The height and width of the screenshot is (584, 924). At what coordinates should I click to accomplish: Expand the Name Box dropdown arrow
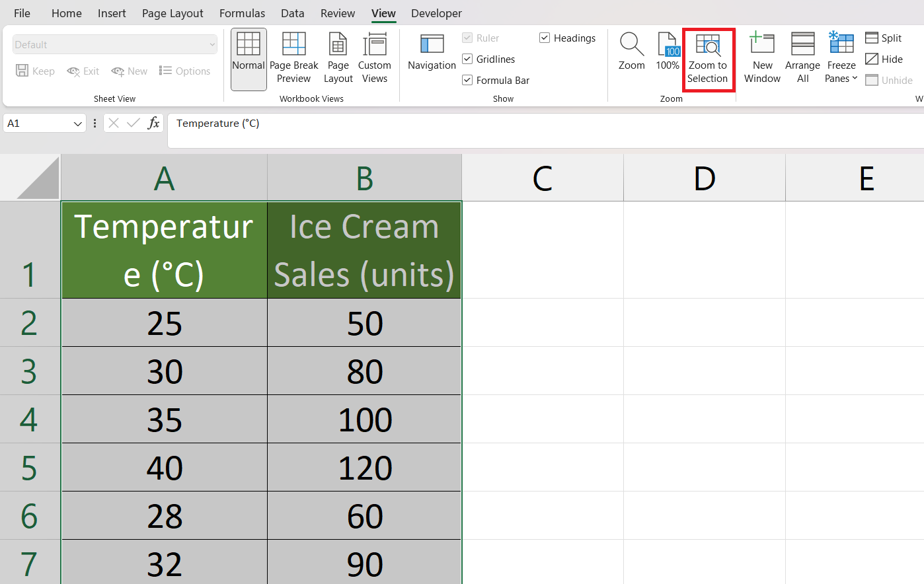78,124
